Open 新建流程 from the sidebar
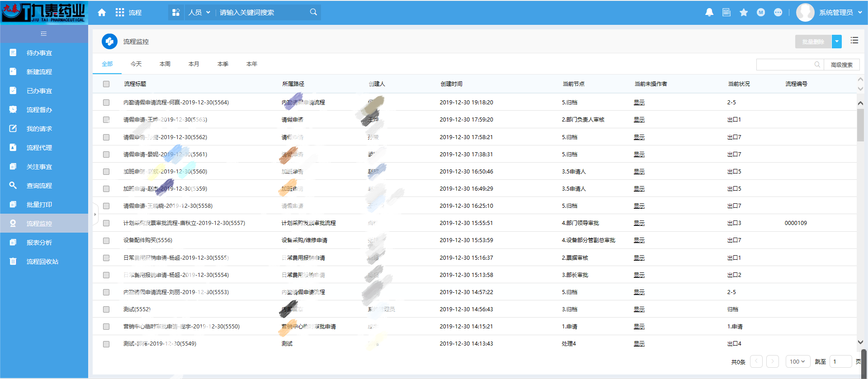This screenshot has width=868, height=379. point(44,72)
